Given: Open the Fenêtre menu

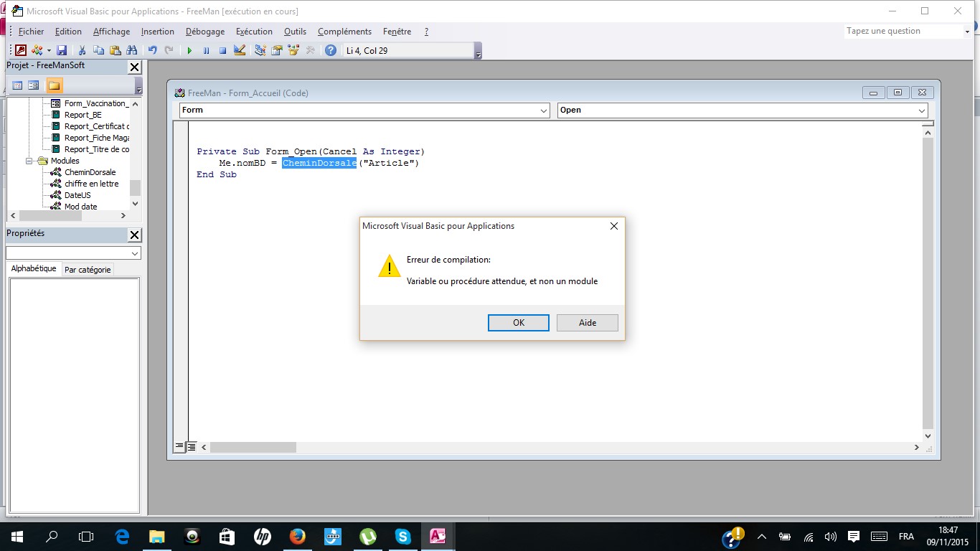Looking at the screenshot, I should tap(397, 32).
